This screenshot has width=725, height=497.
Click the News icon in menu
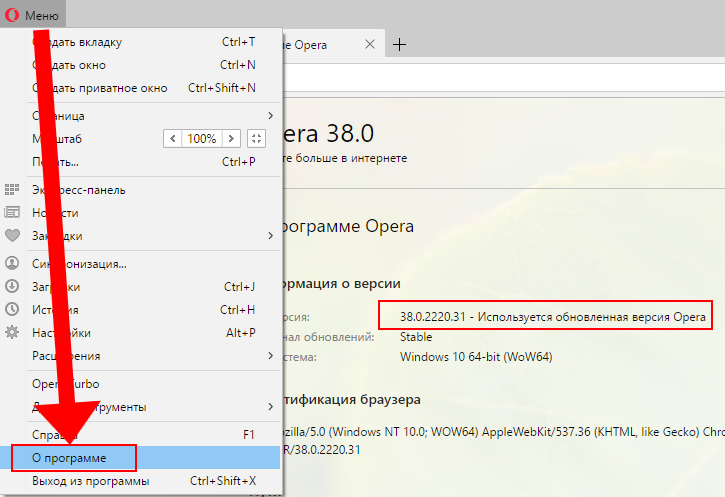click(13, 212)
